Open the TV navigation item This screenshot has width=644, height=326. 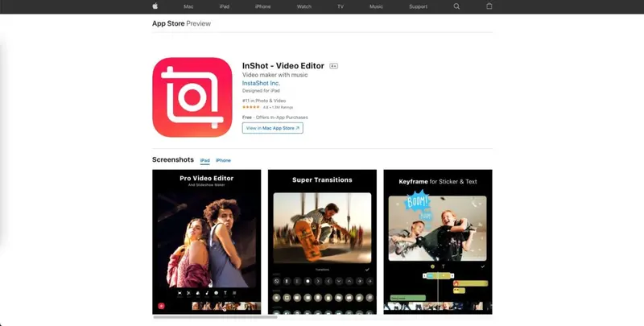[x=341, y=6]
